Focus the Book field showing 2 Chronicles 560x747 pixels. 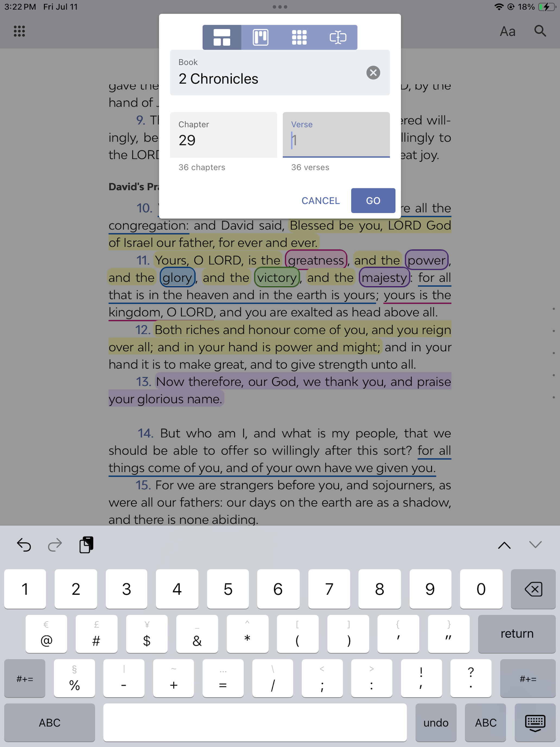[x=280, y=72]
